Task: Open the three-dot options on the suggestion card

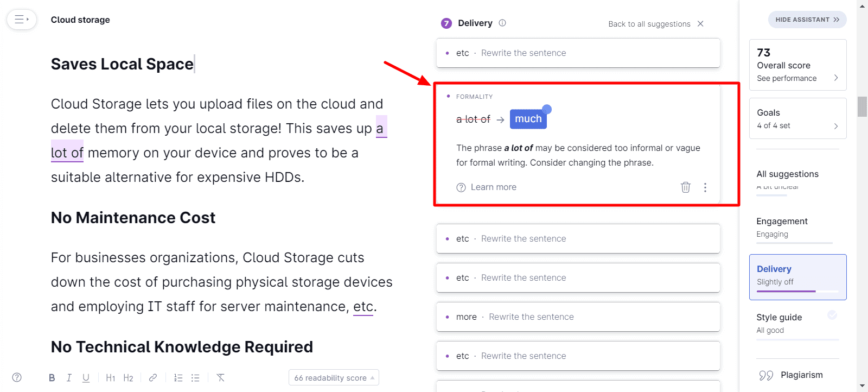Action: click(705, 187)
